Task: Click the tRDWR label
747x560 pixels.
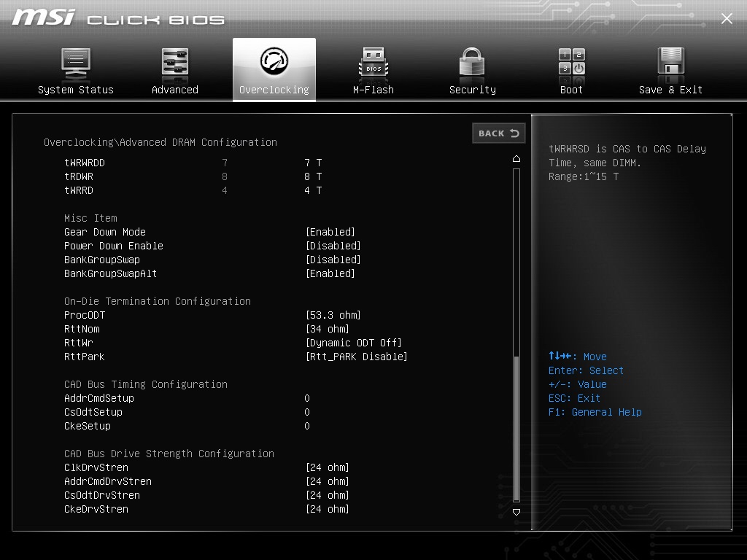Action: pos(79,176)
